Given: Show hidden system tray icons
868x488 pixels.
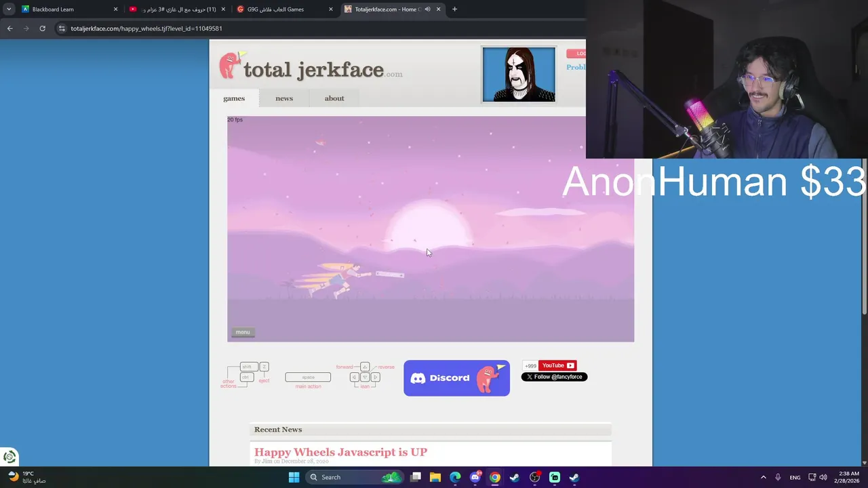Looking at the screenshot, I should pyautogui.click(x=763, y=477).
